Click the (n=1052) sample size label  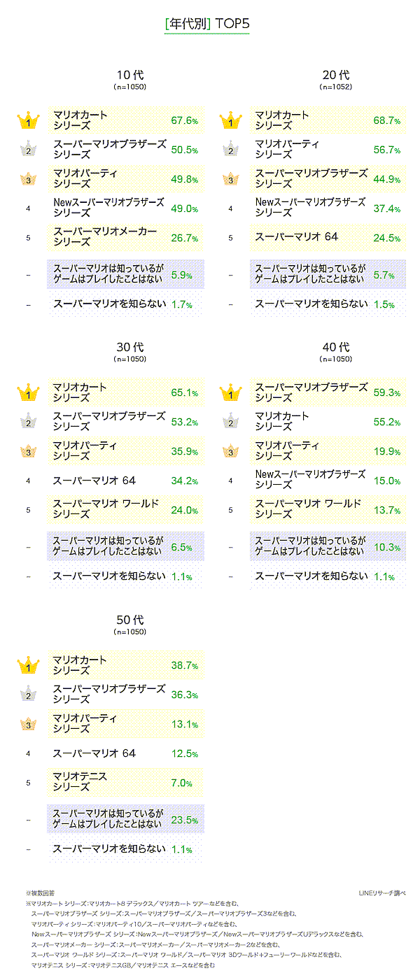click(x=336, y=87)
